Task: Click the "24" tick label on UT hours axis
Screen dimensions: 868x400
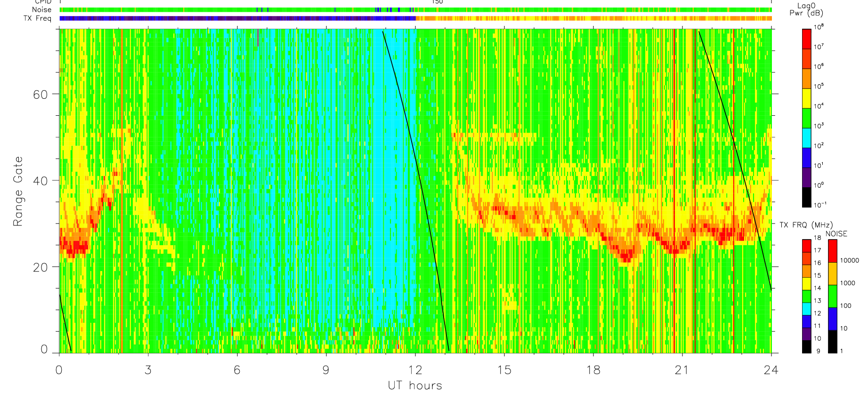Action: (771, 370)
